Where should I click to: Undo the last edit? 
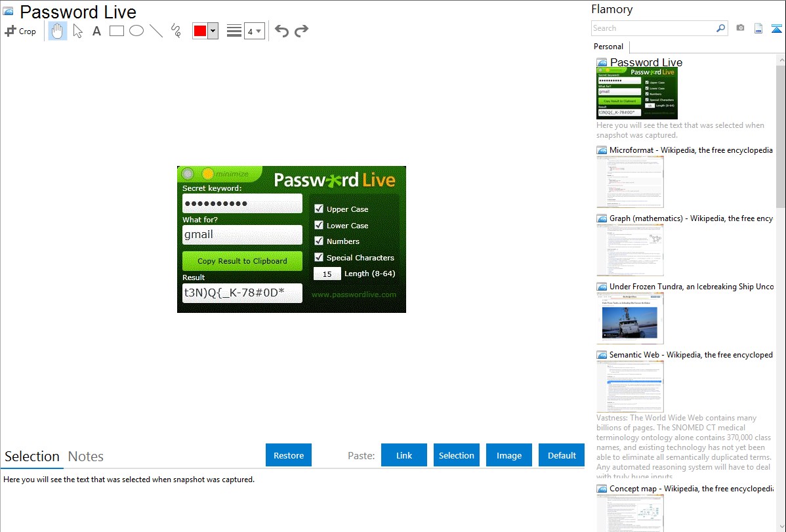coord(281,31)
